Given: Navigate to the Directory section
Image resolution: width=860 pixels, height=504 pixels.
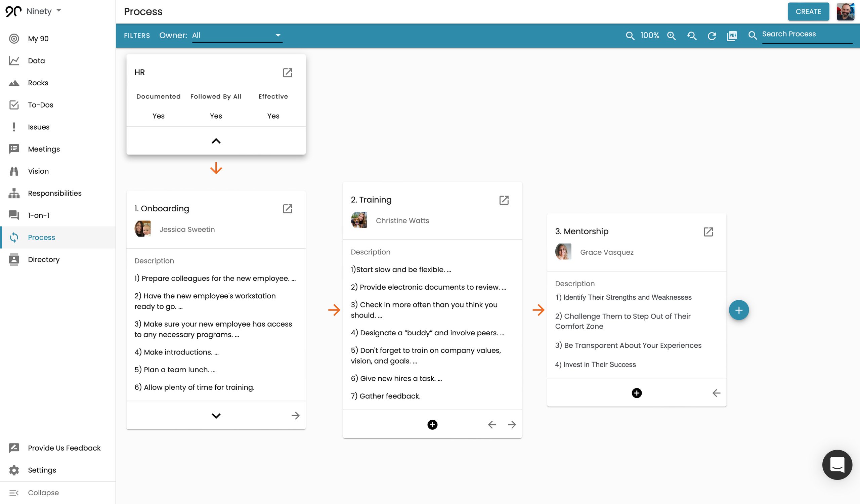Looking at the screenshot, I should pyautogui.click(x=43, y=259).
